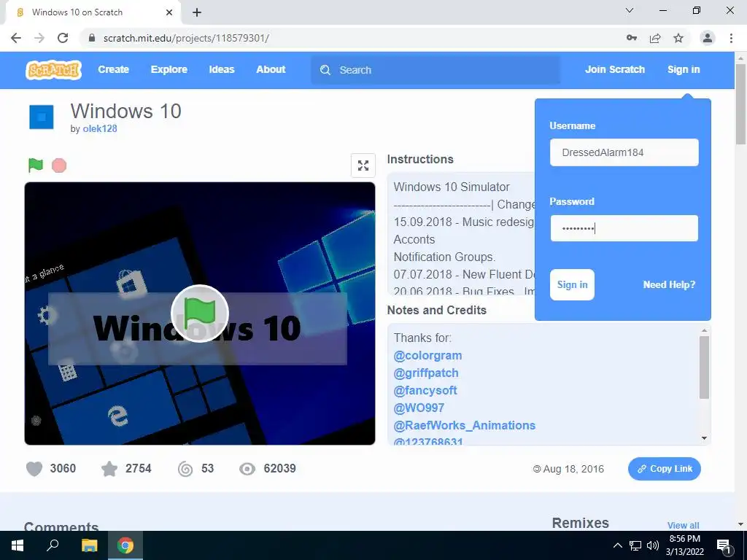Submit login with white Sign in button

[572, 285]
